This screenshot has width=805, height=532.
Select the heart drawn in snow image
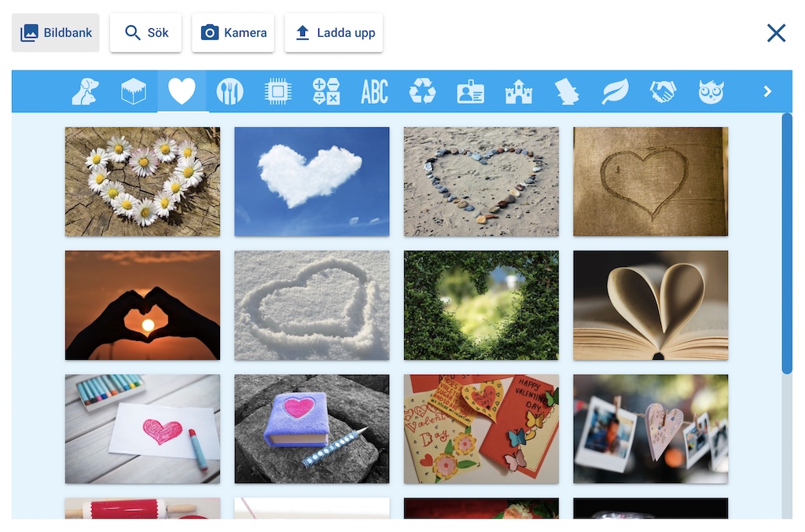[x=312, y=305]
